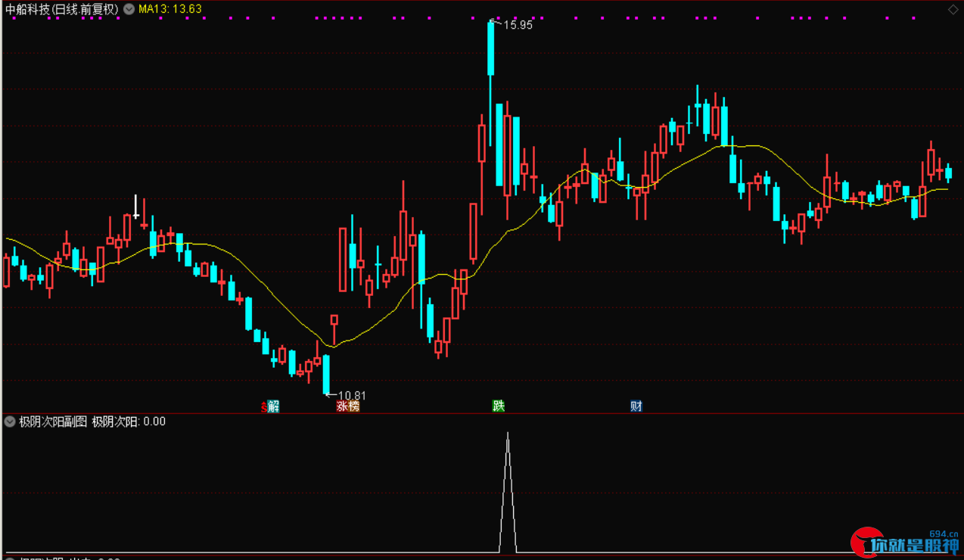
Task: Click the red $ marker icon
Action: pyautogui.click(x=264, y=406)
